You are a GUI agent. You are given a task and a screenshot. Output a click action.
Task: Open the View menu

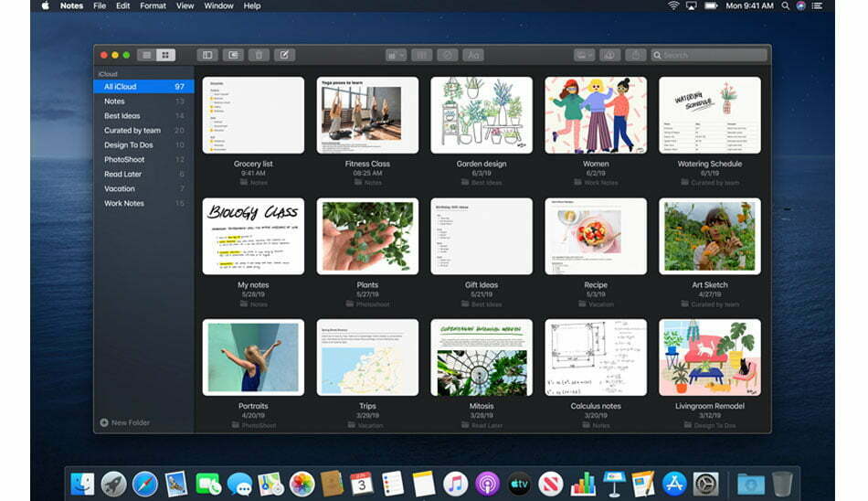[x=185, y=5]
